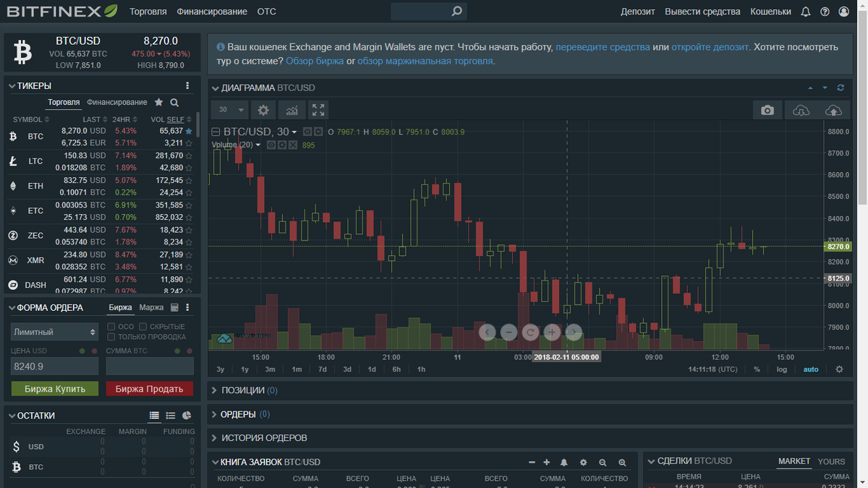Click Биржа Продать button

(x=150, y=389)
